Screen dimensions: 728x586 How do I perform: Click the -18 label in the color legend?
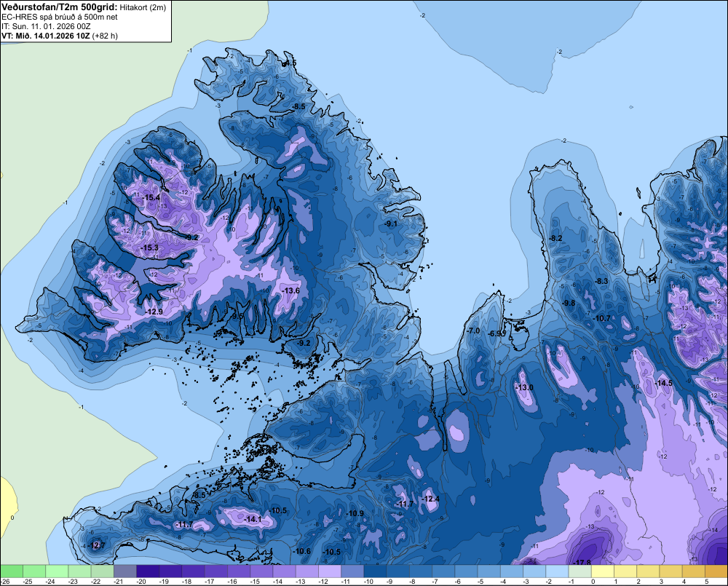tap(186, 582)
